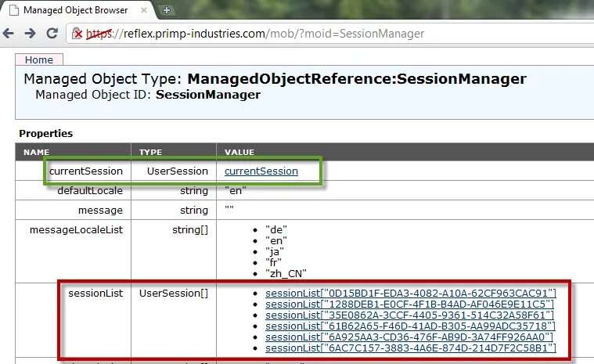Open a new browser tab
Screen dimensions: 594x364
click(167, 10)
